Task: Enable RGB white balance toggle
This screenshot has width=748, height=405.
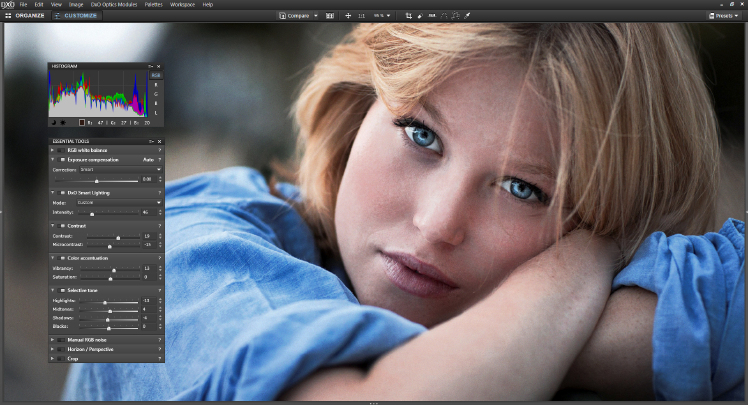Action: [61, 150]
